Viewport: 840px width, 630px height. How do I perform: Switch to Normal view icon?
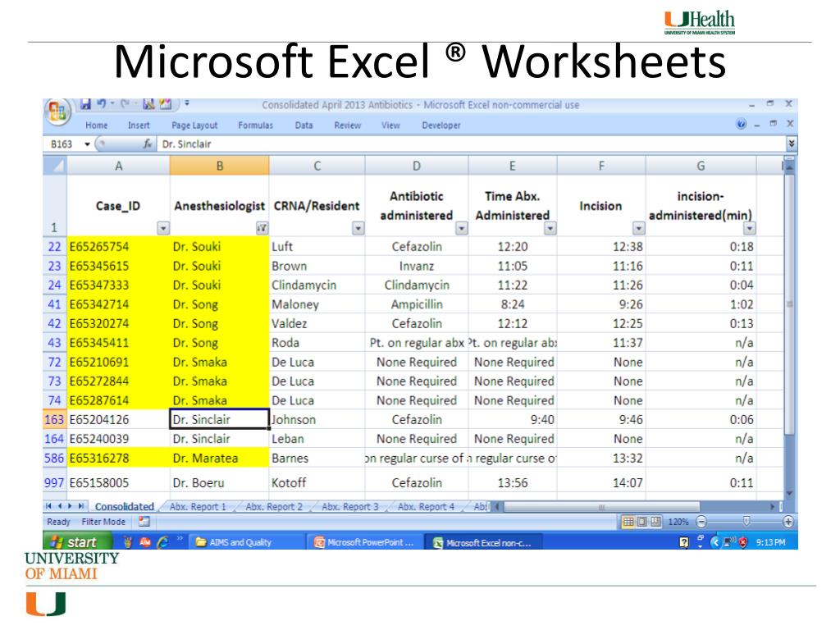628,521
